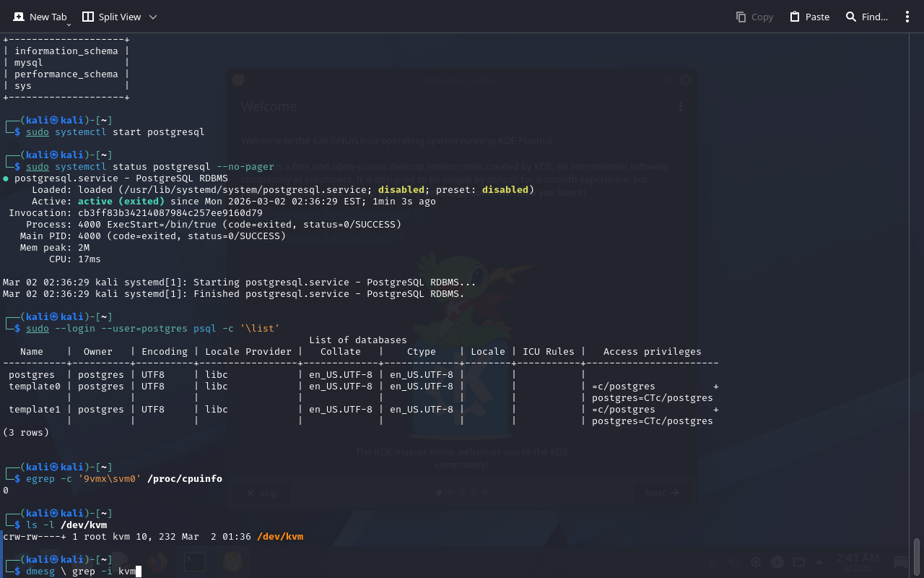Viewport: 924px width, 578px height.
Task: Click the Split View toolbar button
Action: click(111, 17)
